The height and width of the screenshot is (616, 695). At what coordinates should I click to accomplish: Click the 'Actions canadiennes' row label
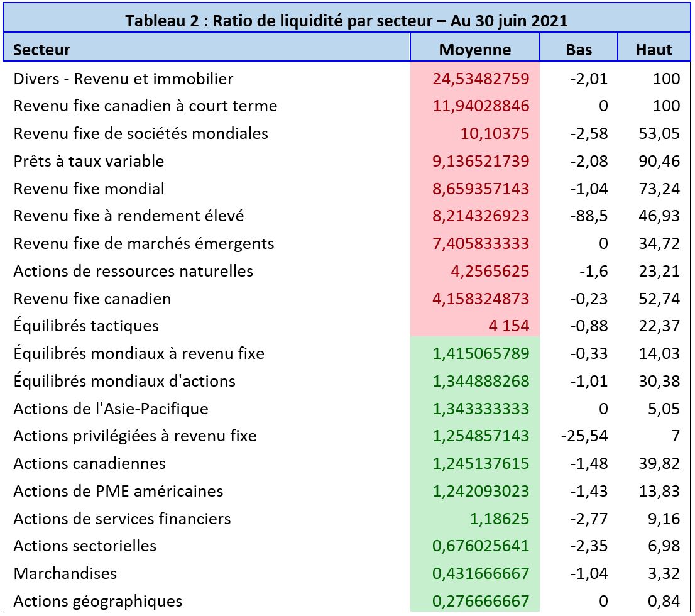(89, 463)
